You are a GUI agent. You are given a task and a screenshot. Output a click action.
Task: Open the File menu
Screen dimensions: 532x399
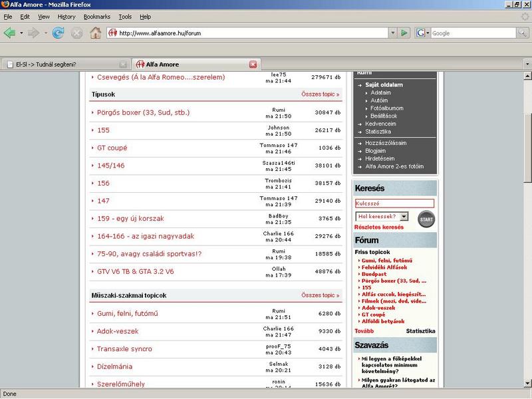pos(8,17)
